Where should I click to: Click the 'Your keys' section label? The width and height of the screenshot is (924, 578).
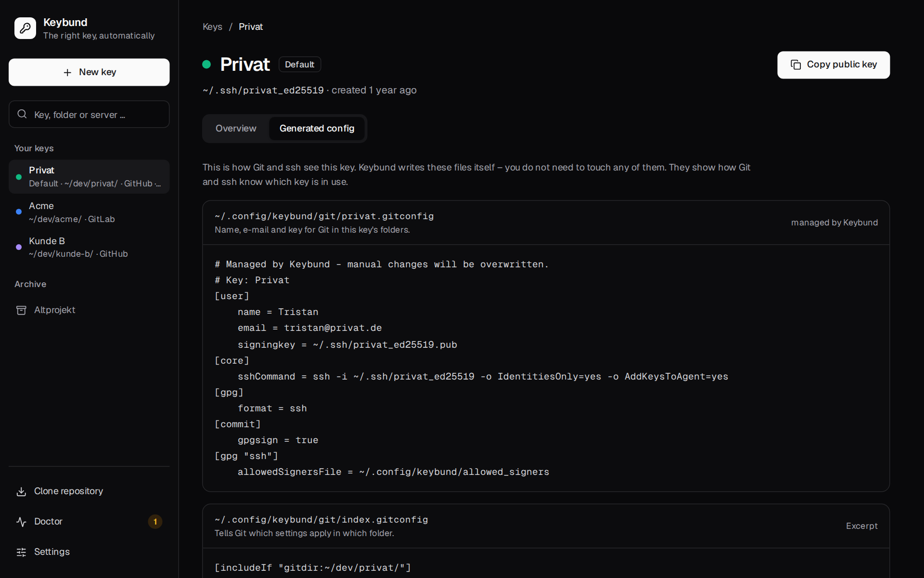34,148
